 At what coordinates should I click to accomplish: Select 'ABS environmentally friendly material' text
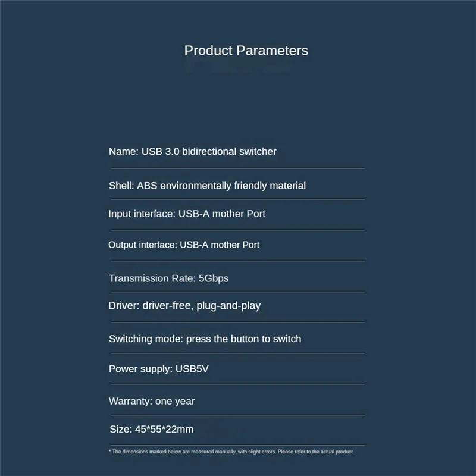coord(221,186)
